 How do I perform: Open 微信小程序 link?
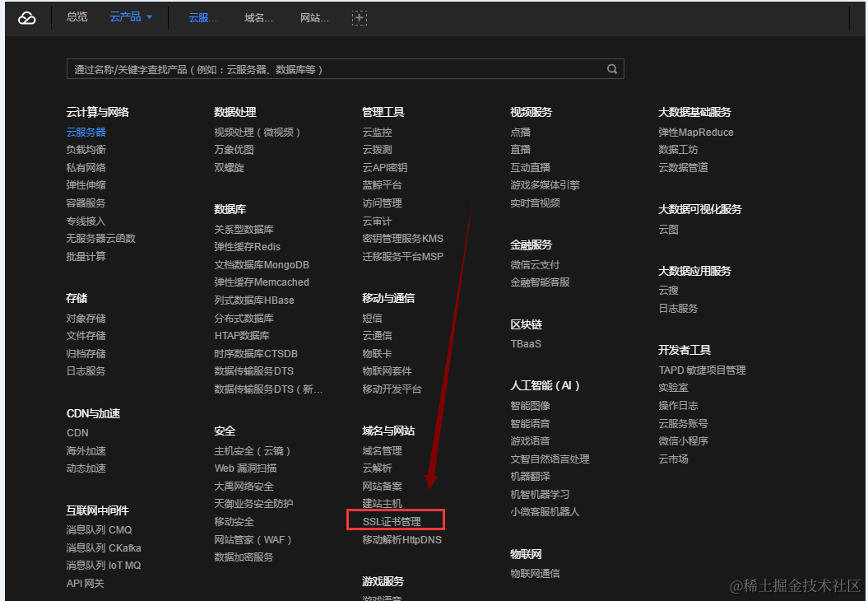(x=683, y=441)
